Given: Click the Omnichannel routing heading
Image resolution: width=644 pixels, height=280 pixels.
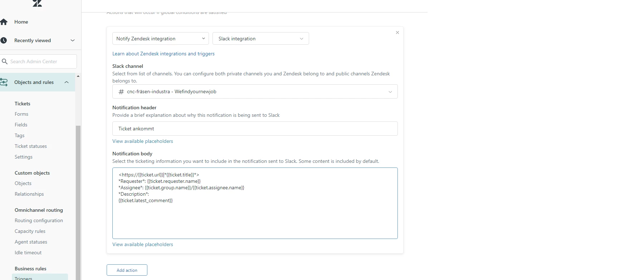Looking at the screenshot, I should pos(39,210).
